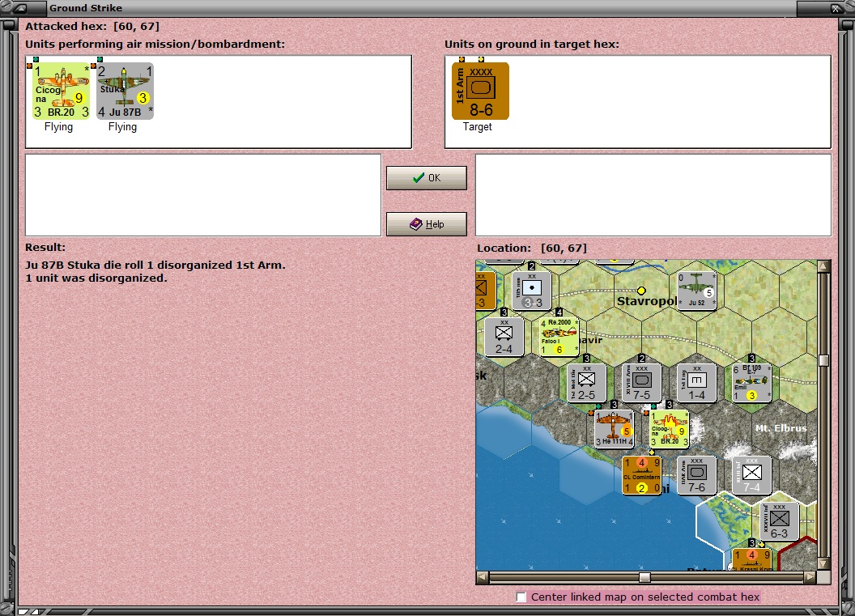Viewport: 855px width, 616px height.
Task: Click the CL Krasni Krim cruiser counter
Action: (752, 560)
